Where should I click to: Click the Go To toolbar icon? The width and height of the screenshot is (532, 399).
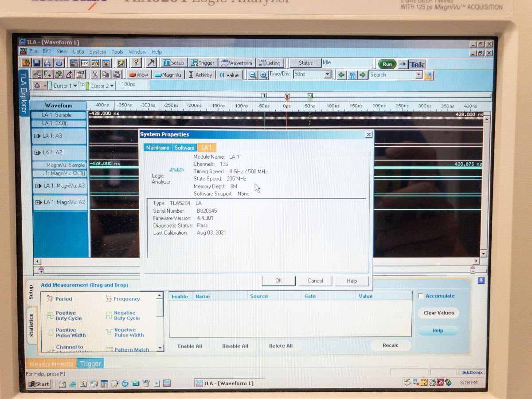tap(59, 74)
